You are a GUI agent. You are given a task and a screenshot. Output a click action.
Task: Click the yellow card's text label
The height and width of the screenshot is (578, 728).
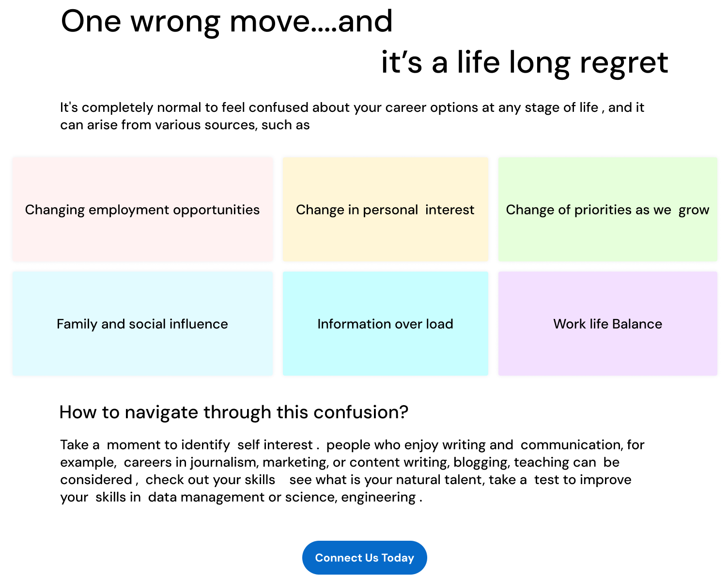[x=385, y=210]
